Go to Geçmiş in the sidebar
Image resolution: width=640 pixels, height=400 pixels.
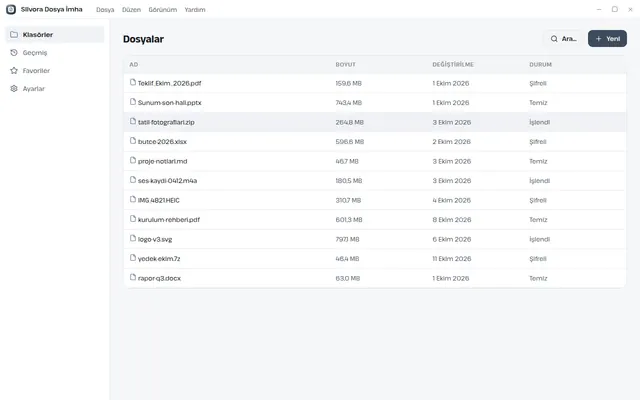click(55, 53)
